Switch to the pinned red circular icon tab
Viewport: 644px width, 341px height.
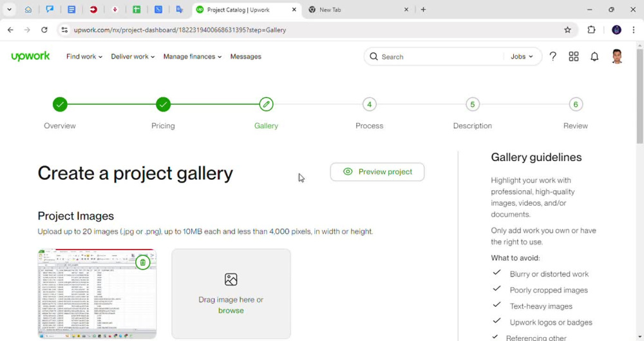coord(93,10)
